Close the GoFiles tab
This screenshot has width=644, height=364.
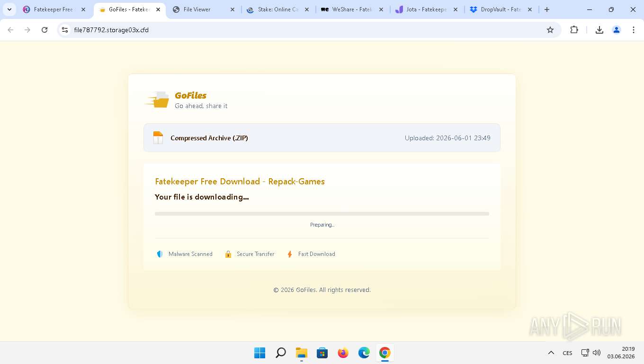158,9
